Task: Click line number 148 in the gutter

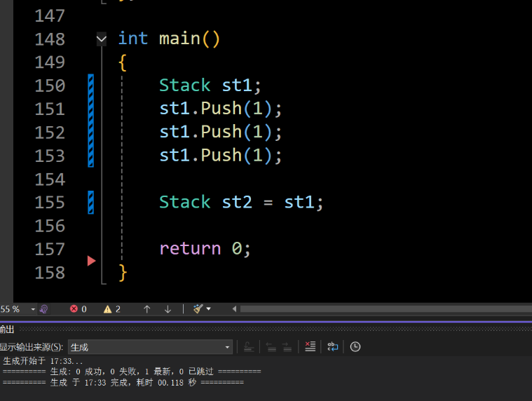Action: click(50, 39)
